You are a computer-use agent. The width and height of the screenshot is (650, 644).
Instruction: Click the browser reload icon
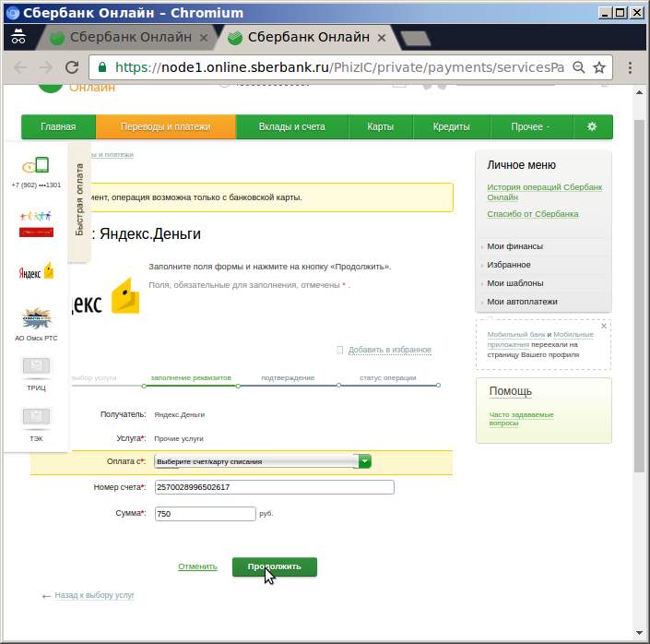72,67
